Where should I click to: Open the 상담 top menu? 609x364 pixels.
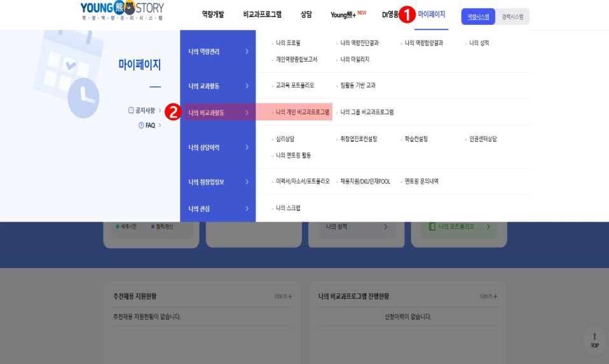click(306, 15)
